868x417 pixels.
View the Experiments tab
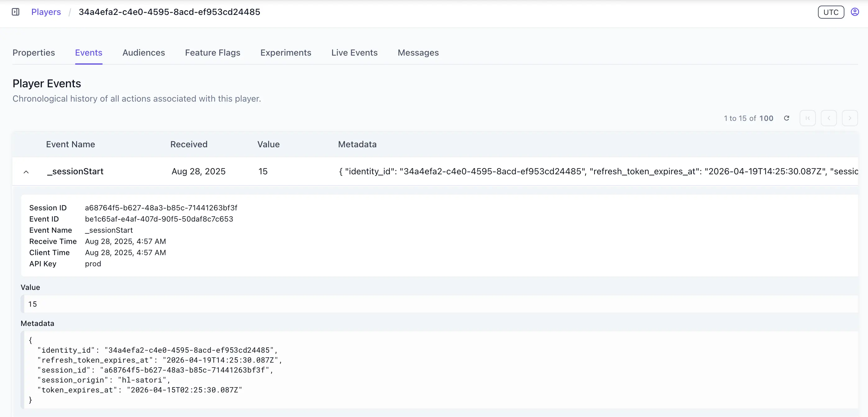(286, 53)
